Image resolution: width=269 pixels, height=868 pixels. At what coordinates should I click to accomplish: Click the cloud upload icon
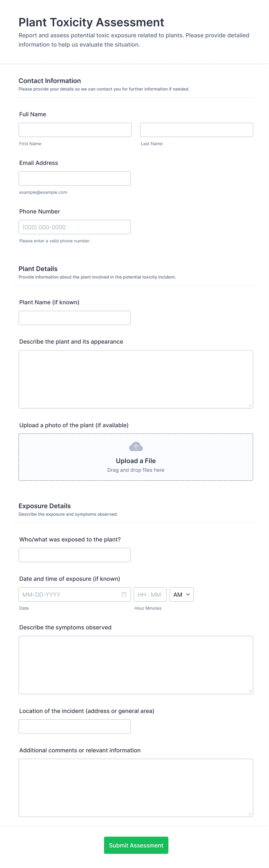tap(136, 447)
